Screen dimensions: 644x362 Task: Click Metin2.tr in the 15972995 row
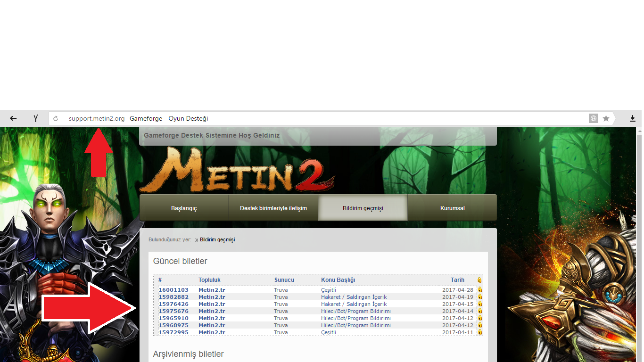(212, 332)
